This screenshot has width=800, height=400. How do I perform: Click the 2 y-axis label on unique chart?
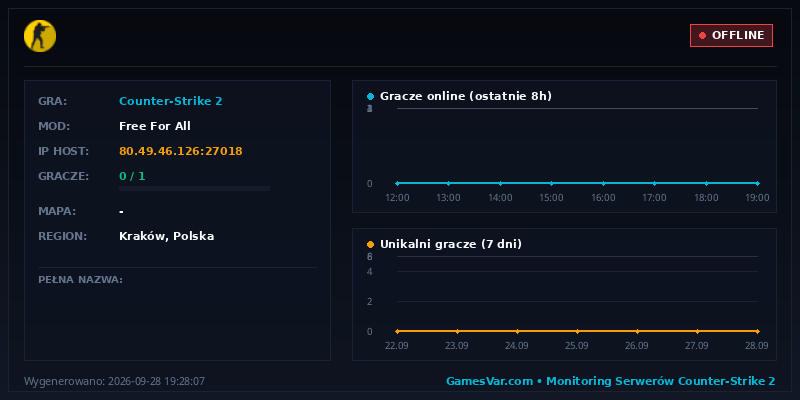[370, 302]
